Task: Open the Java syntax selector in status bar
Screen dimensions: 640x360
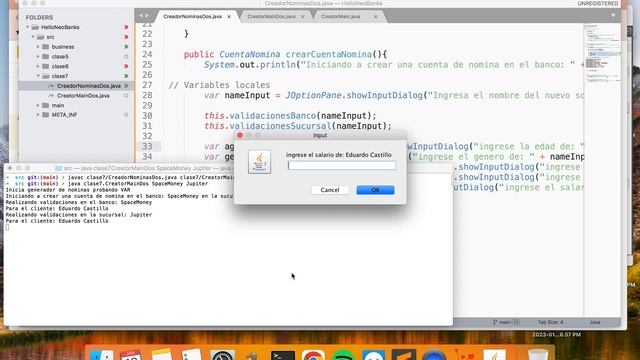Action: [595, 322]
